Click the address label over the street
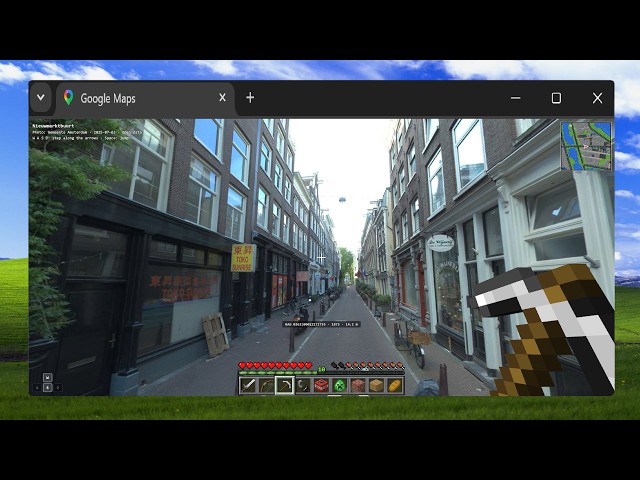This screenshot has height=480, width=640. click(322, 324)
